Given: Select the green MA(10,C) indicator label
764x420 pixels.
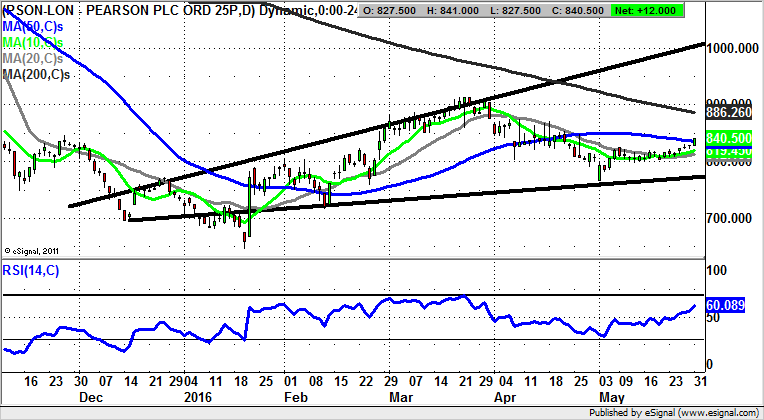Looking at the screenshot, I should (x=34, y=41).
